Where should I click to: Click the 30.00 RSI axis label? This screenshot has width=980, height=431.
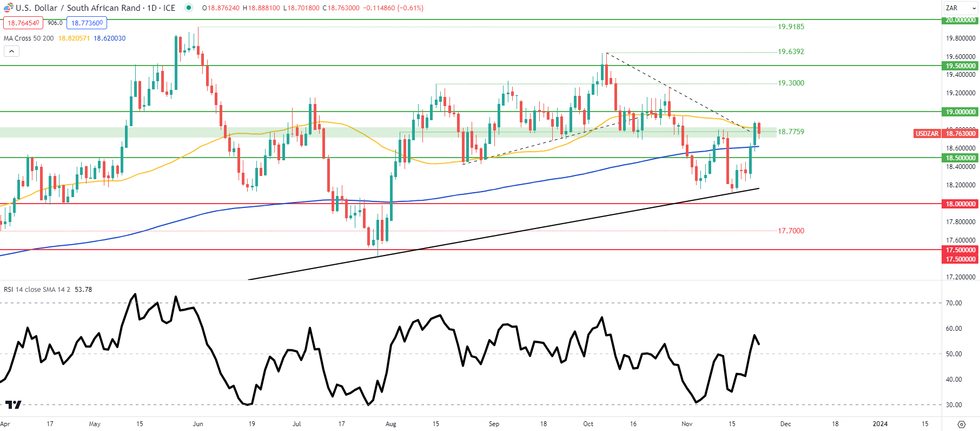pos(953,404)
